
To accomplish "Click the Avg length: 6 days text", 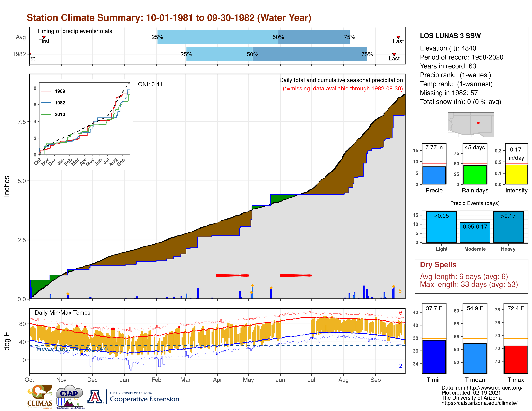I will pos(464,277).
